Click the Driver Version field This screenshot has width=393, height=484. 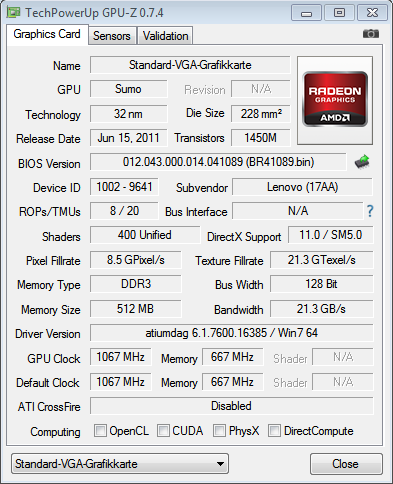[232, 333]
